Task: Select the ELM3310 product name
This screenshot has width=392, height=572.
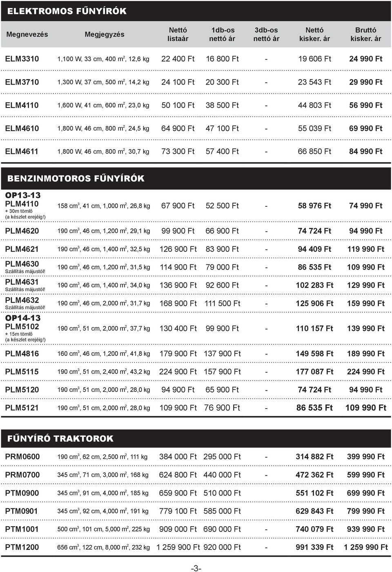Action: click(x=22, y=59)
